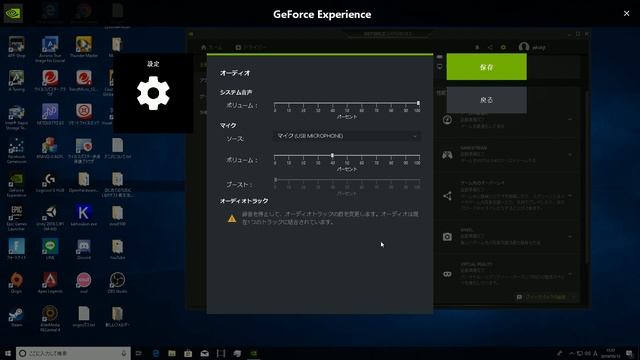This screenshot has width=640, height=360.
Task: Click the green gear icon in the GeForce window header
Action: point(503,47)
